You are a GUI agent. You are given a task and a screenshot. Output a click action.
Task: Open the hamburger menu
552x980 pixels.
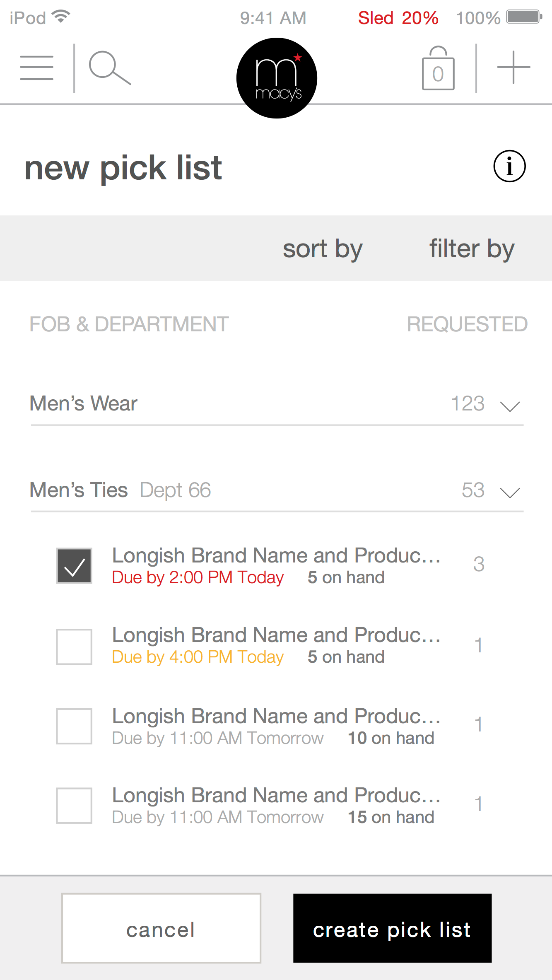(37, 68)
